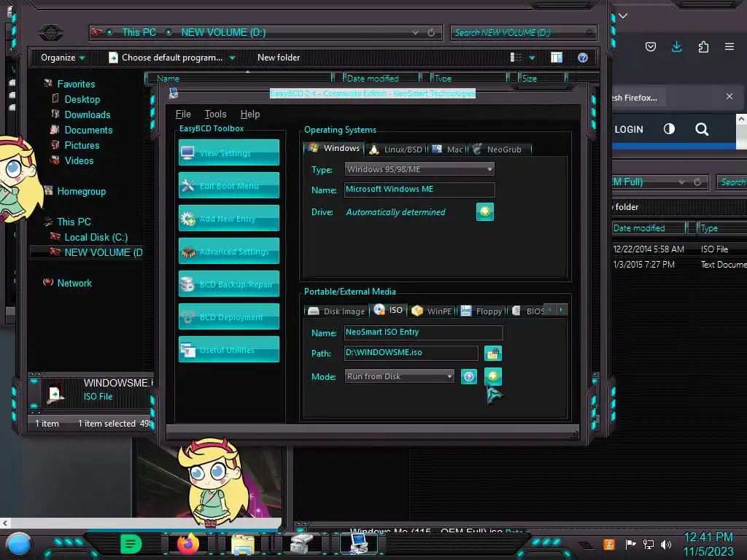Select Downloads in navigation pane
The width and height of the screenshot is (747, 560).
88,114
